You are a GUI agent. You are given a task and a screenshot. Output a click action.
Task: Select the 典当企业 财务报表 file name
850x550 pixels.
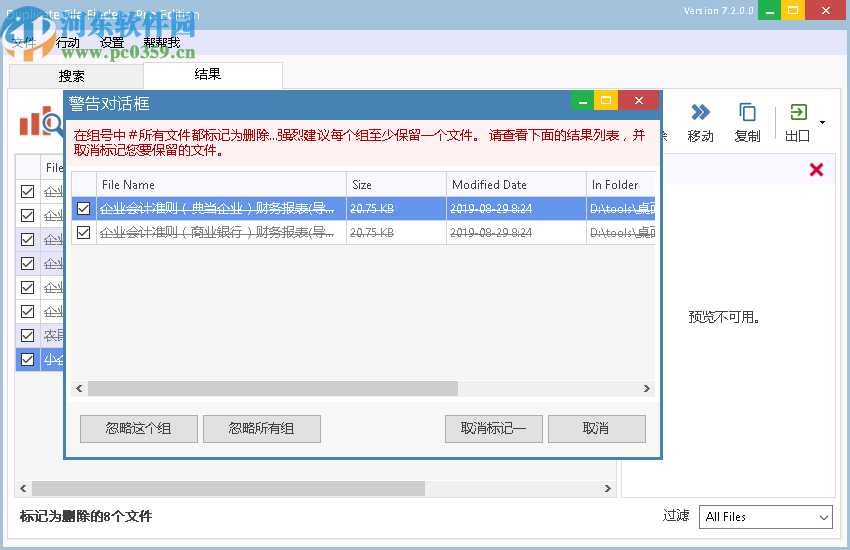[x=217, y=209]
